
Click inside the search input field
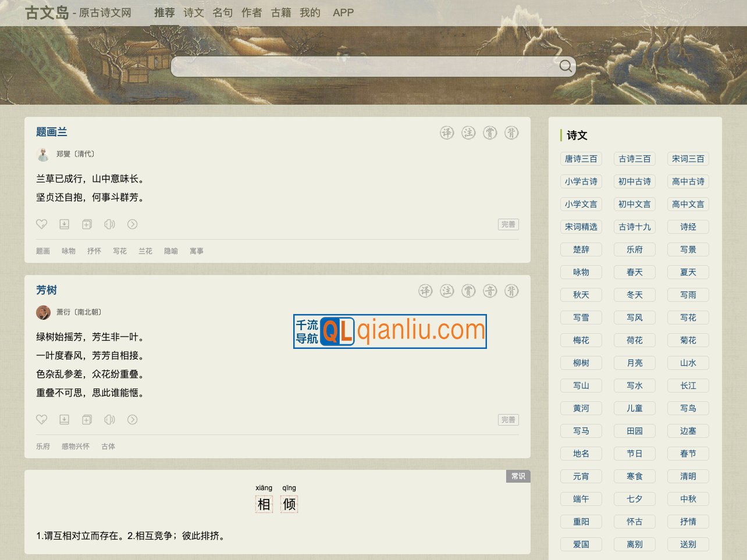[361, 67]
